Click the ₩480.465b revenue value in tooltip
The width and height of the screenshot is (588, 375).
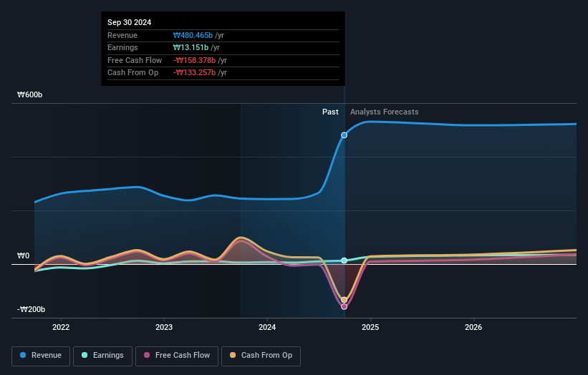(x=193, y=35)
